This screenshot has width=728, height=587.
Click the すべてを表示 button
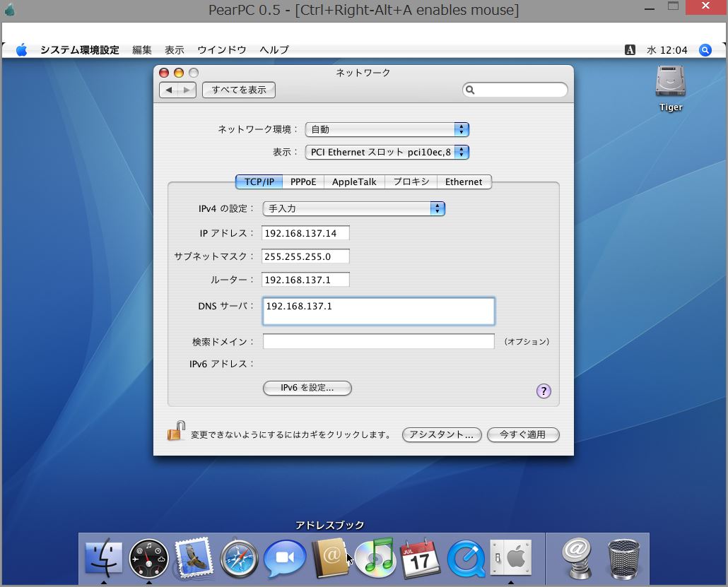coord(239,90)
